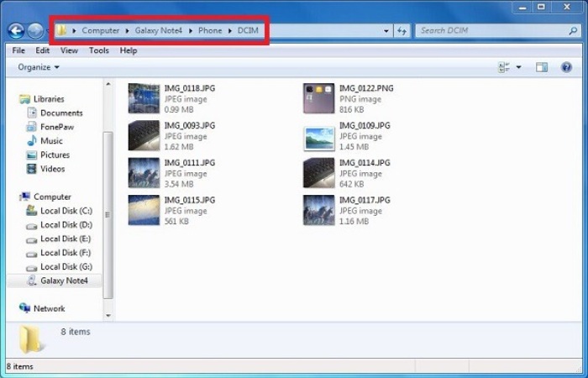The width and height of the screenshot is (588, 378).
Task: Select Pictures label in Libraries
Action: click(x=55, y=155)
